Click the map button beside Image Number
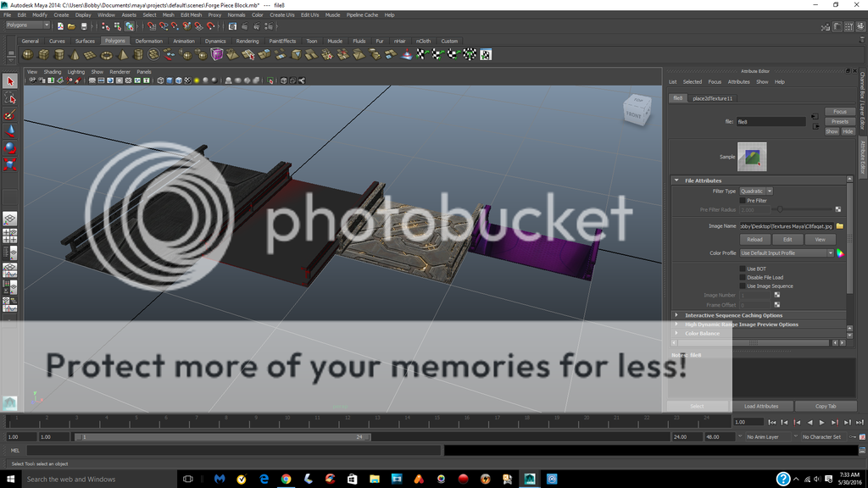 coord(777,295)
